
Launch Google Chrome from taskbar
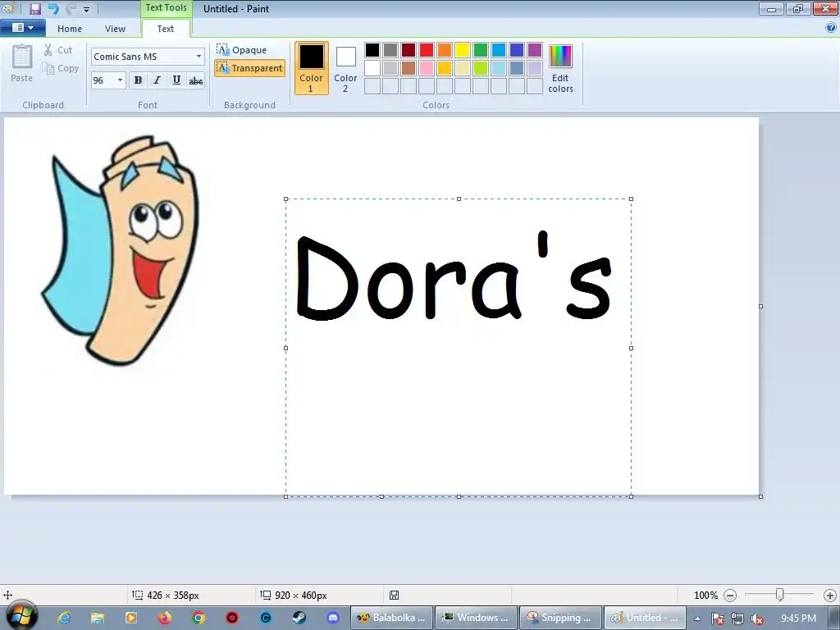[x=199, y=618]
